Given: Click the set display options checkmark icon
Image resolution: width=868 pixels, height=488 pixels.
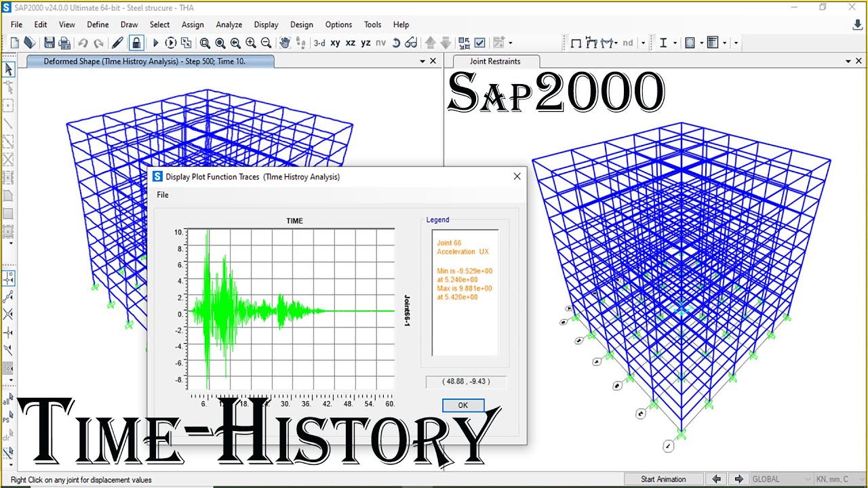Looking at the screenshot, I should point(480,43).
